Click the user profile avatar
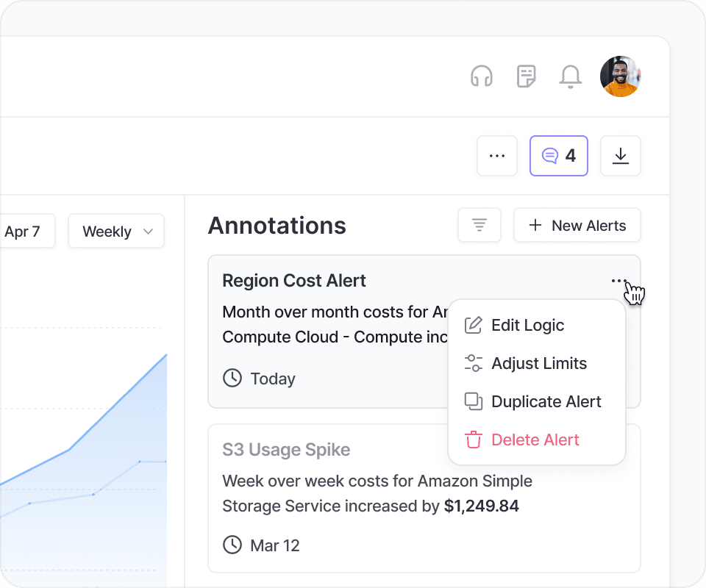 tap(620, 76)
